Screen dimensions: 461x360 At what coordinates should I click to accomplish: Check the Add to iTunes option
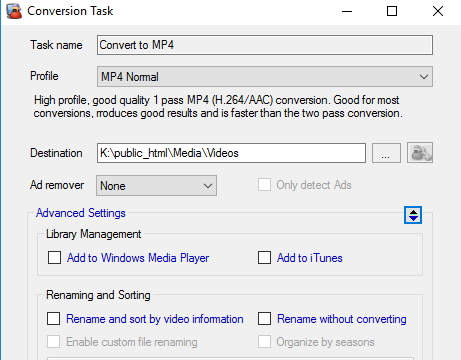click(264, 258)
